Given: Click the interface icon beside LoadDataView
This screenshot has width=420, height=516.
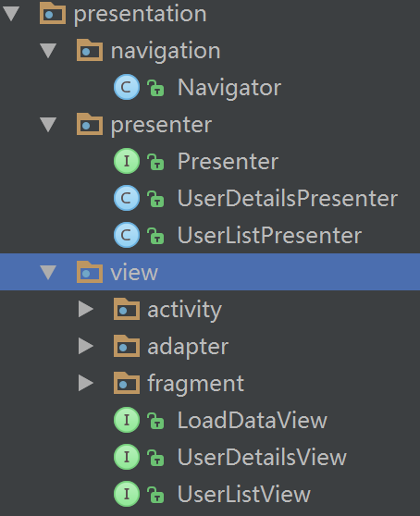Looking at the screenshot, I should pyautogui.click(x=127, y=420).
